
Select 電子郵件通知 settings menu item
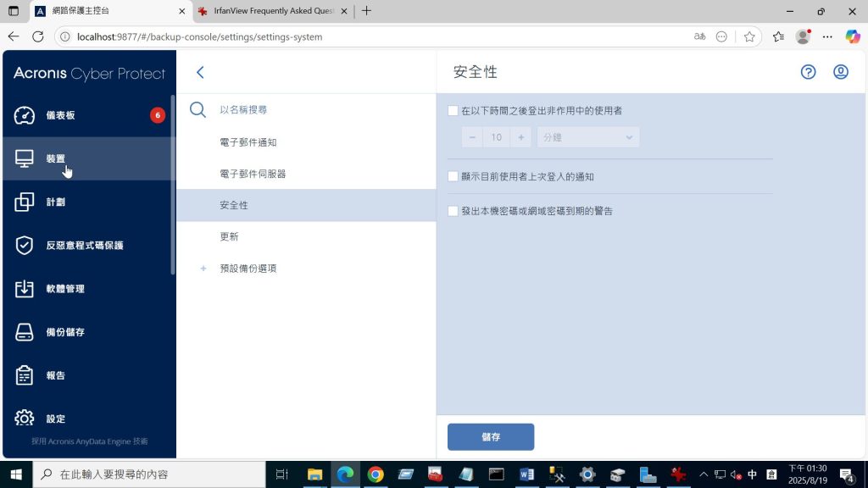coord(248,142)
